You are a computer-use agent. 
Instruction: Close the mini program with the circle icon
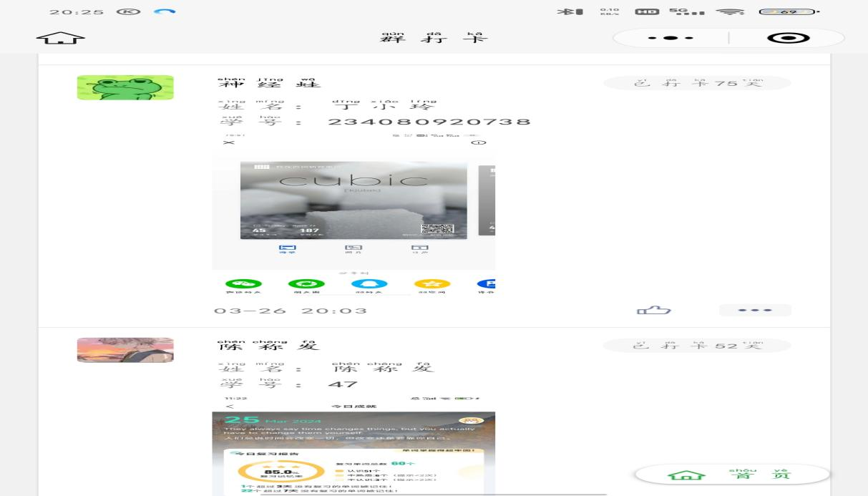point(788,38)
